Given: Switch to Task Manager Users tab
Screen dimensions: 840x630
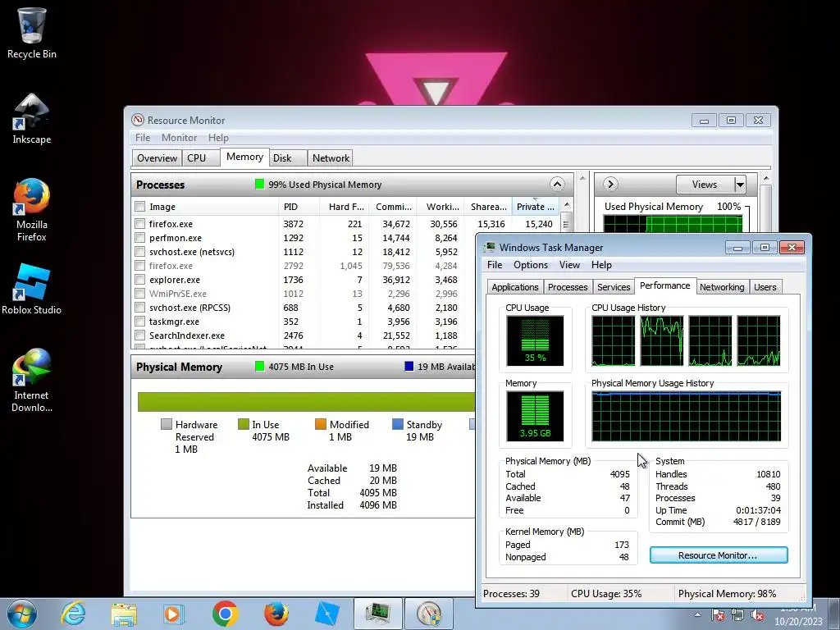Looking at the screenshot, I should click(x=765, y=287).
